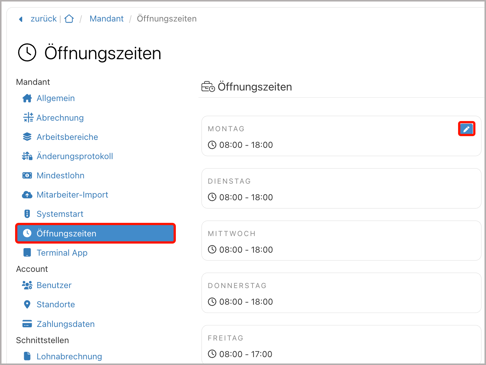Click the layers icon beside Arbeitsbereiche
This screenshot has height=365, width=486.
tap(27, 137)
